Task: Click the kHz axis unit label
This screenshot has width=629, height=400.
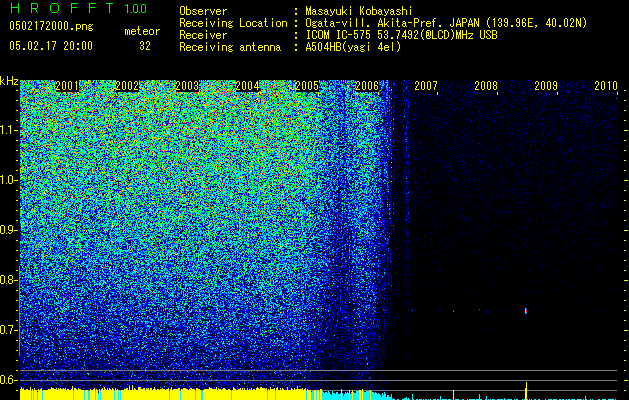Action: tap(9, 81)
